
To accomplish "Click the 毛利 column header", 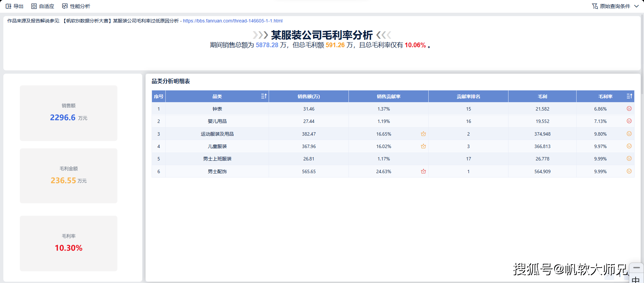I will tap(542, 96).
